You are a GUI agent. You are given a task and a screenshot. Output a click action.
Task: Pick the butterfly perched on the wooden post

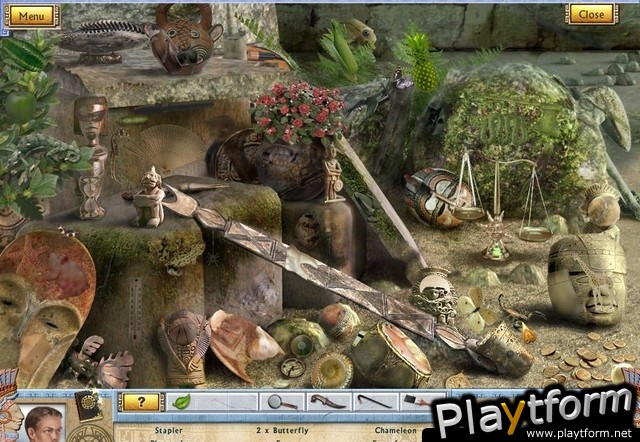click(x=402, y=79)
